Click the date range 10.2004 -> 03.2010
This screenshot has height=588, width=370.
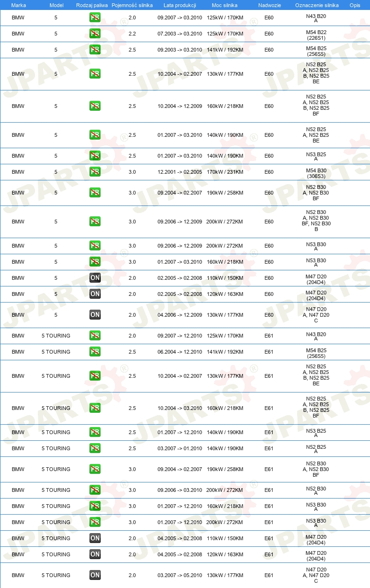pos(180,408)
